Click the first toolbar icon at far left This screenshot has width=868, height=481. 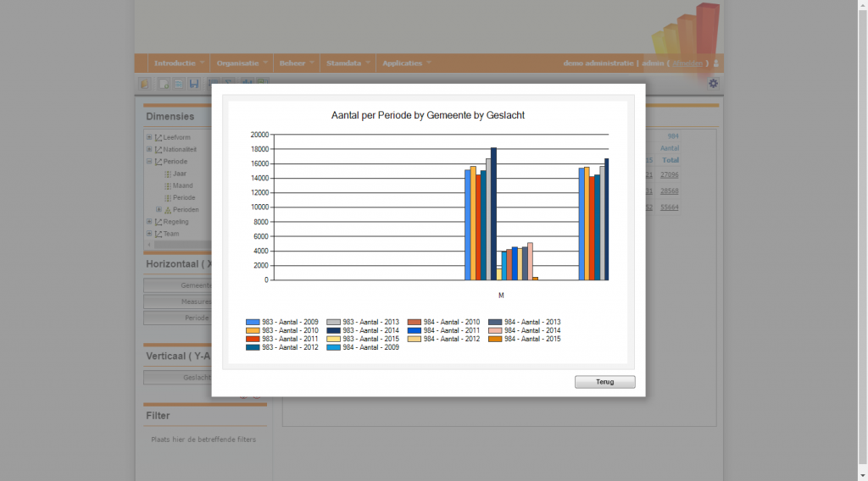tap(145, 84)
